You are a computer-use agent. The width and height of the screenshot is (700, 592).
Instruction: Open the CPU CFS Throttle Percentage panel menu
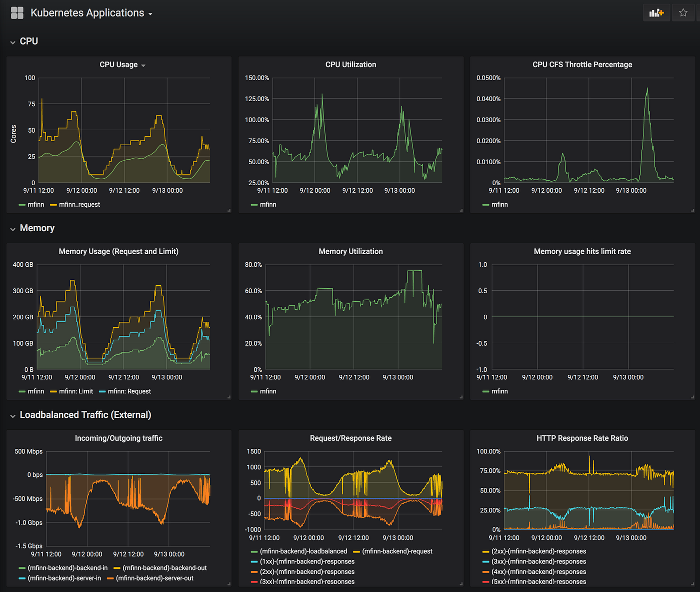[x=582, y=65]
